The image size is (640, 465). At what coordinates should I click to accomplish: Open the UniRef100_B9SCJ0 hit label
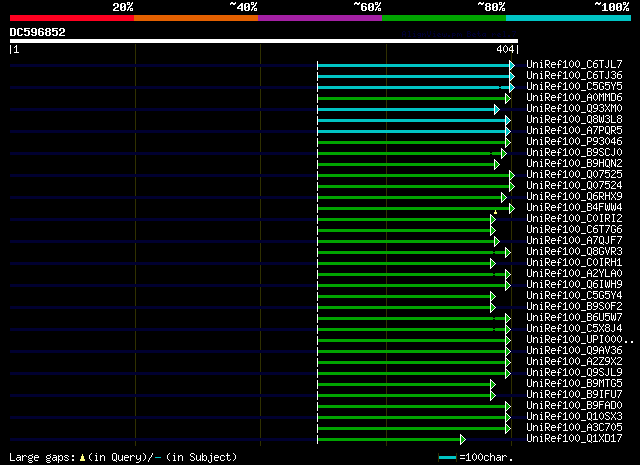pyautogui.click(x=574, y=153)
